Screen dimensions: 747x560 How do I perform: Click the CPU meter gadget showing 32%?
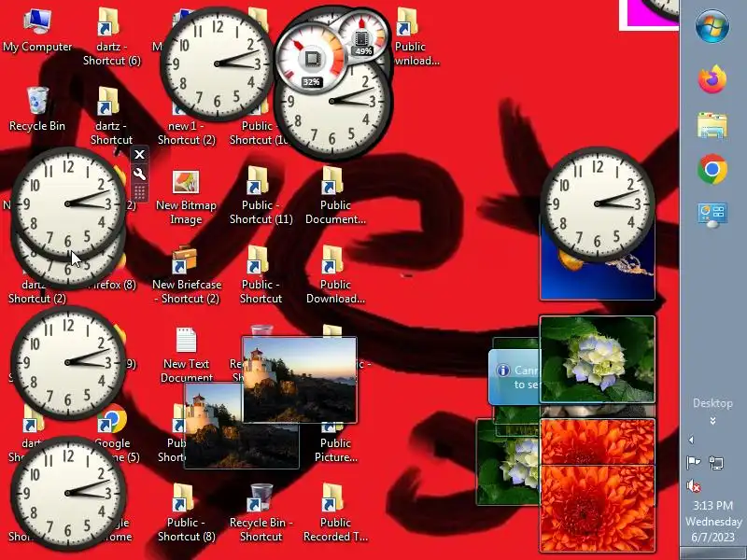[312, 59]
